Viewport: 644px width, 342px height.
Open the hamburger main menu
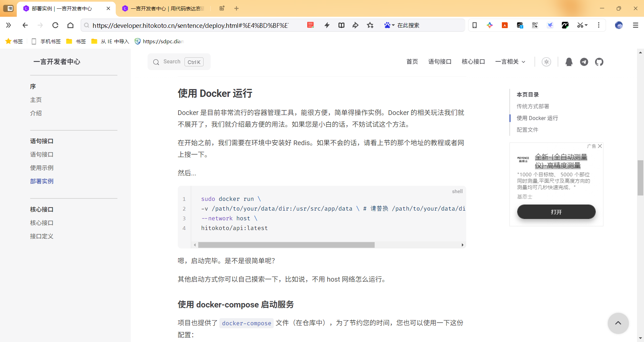tap(636, 25)
